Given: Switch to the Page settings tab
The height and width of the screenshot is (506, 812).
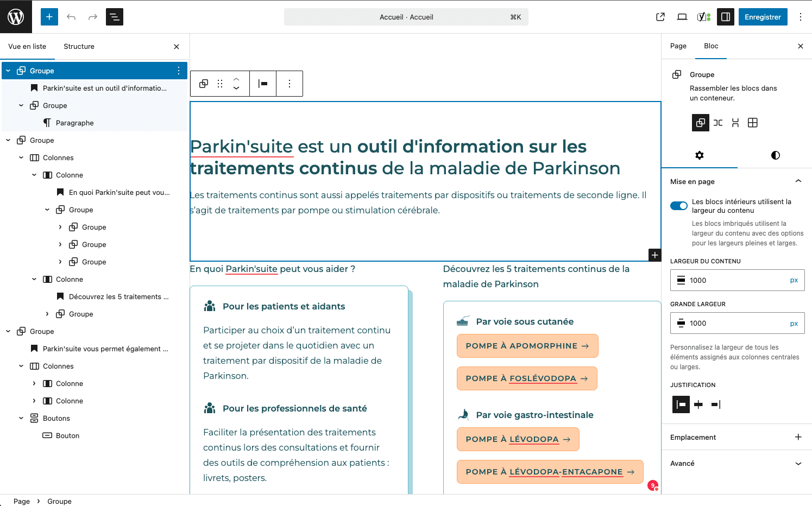Looking at the screenshot, I should click(x=678, y=46).
